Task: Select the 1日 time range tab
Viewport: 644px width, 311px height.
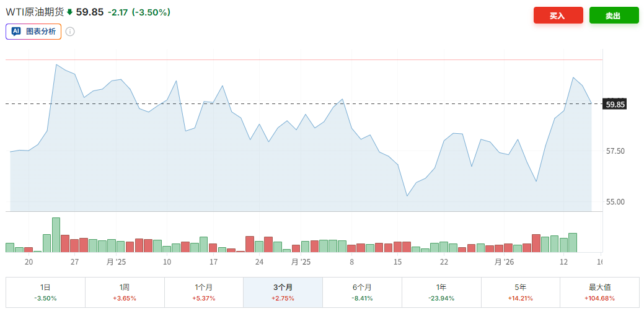Action: (x=45, y=292)
